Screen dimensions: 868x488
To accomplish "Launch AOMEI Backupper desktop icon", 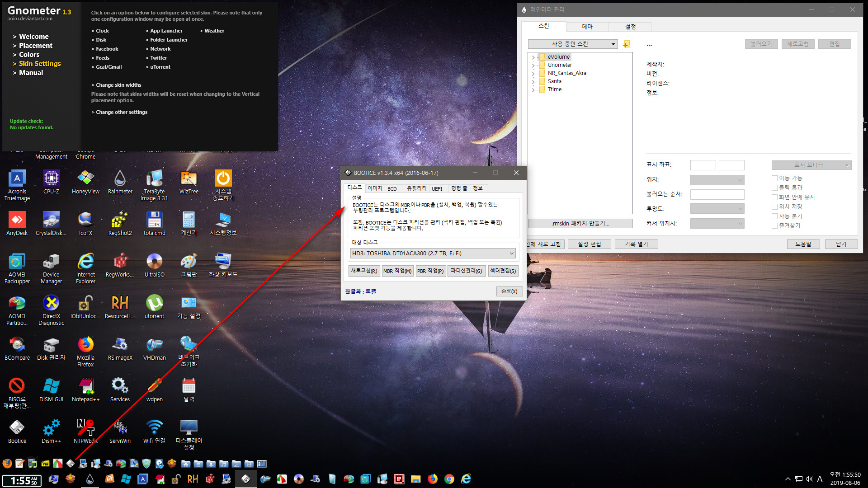I will coord(17,268).
